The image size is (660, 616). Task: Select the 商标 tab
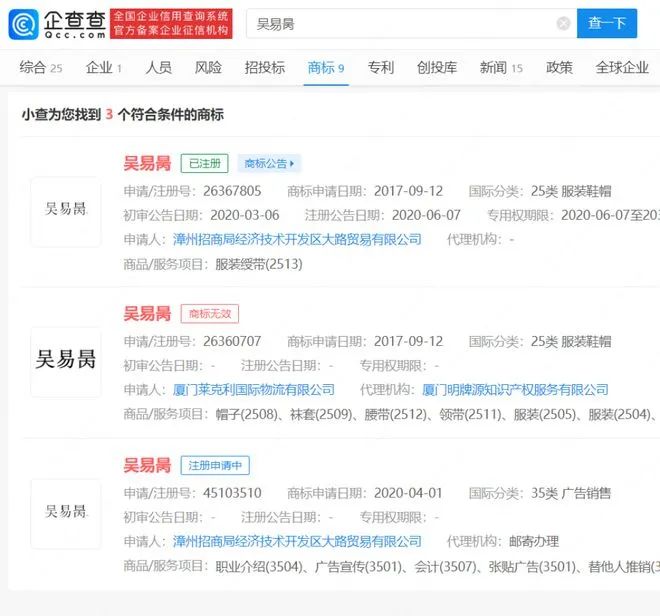[326, 67]
